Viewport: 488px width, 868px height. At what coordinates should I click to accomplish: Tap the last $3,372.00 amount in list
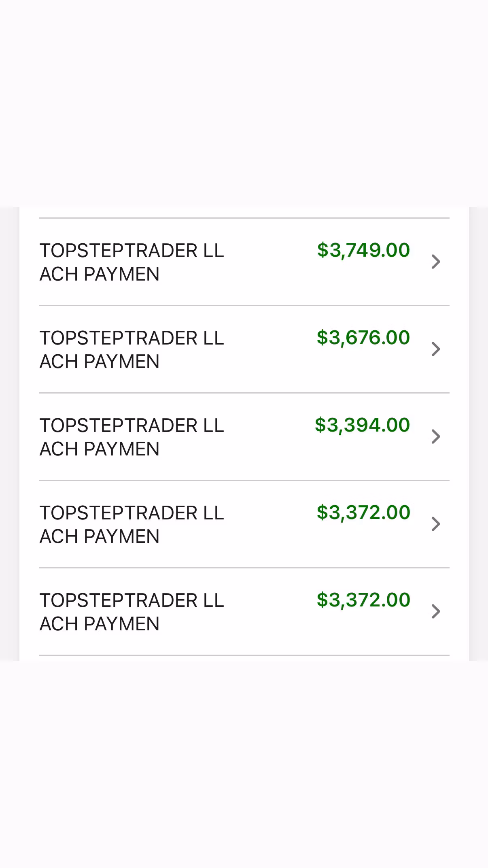tap(363, 600)
